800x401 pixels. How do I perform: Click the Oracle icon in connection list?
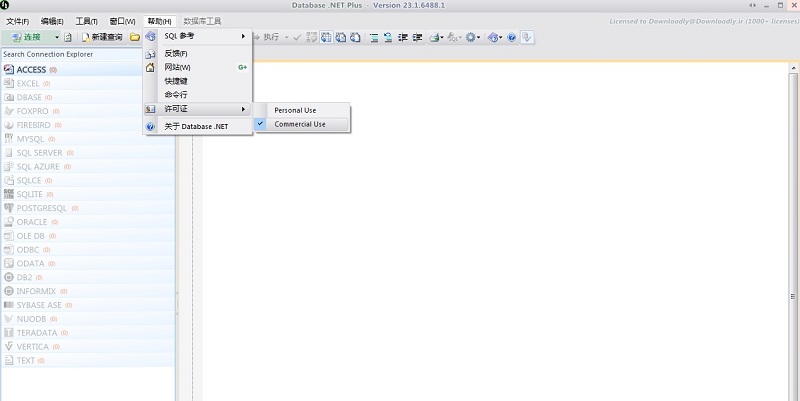point(9,222)
